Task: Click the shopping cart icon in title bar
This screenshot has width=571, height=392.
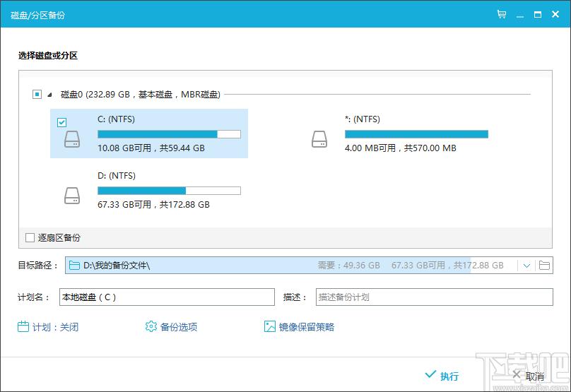Action: [x=502, y=14]
